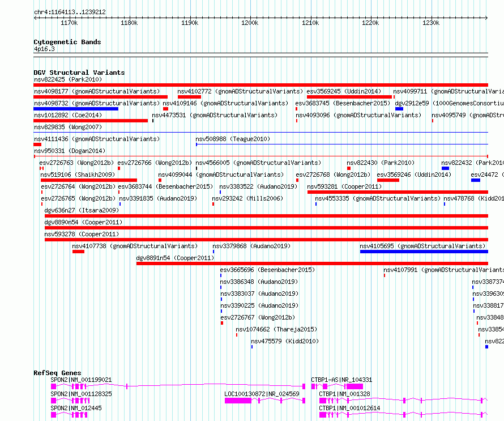Open nsv822430 (Park2010) variant

[381, 163]
